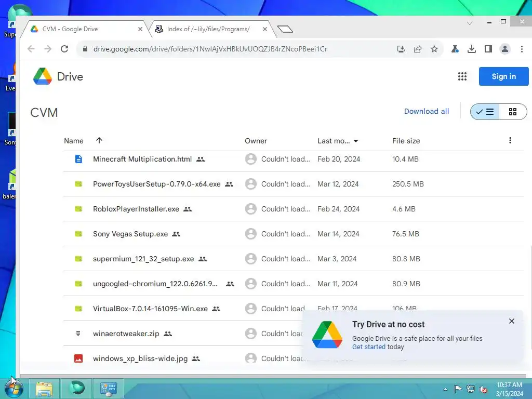
Task: Click the Feb 20, 2024 date cell
Action: click(339, 159)
